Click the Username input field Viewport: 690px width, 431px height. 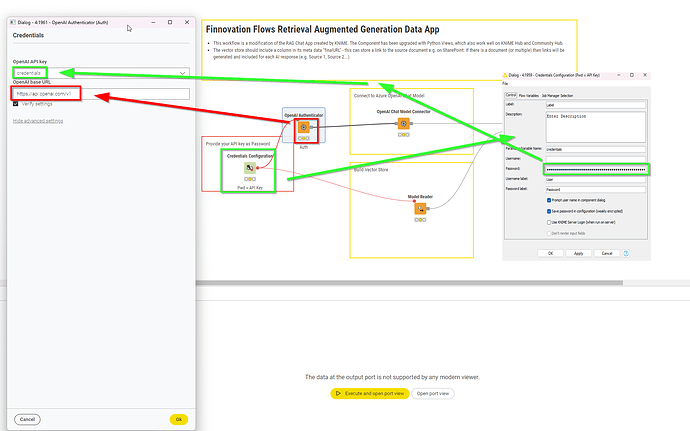point(595,159)
